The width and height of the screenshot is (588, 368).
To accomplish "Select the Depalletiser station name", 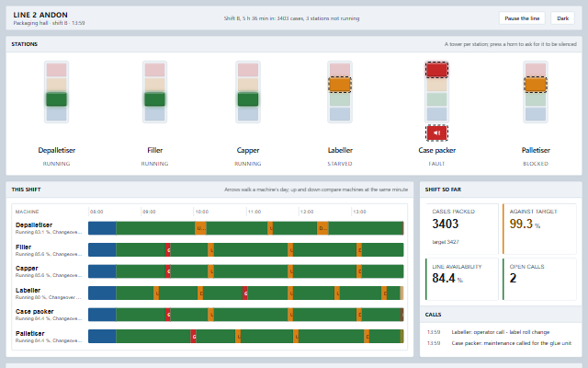I will click(57, 150).
